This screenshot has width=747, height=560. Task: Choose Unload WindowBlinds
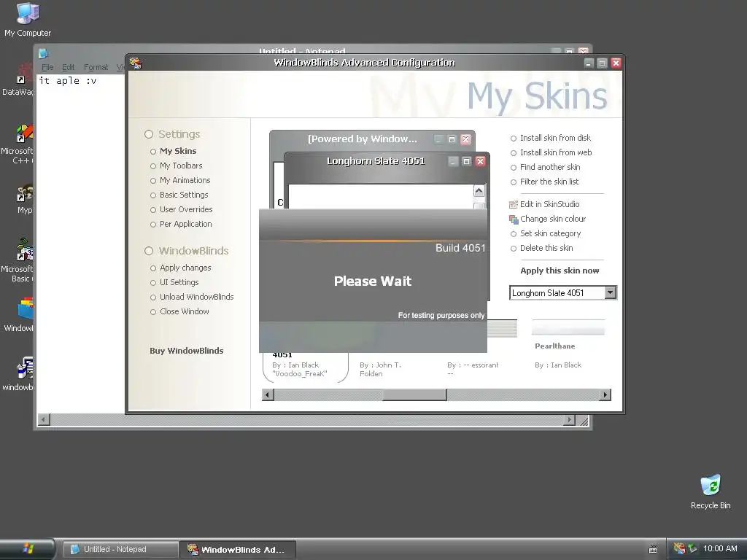coord(196,297)
